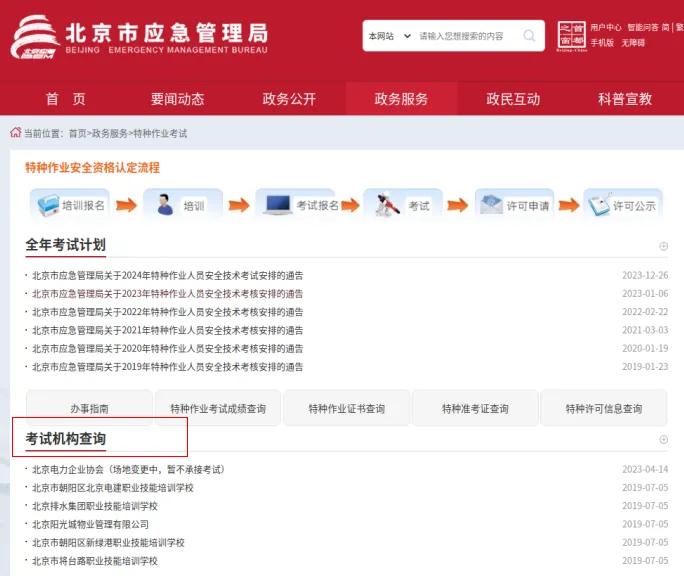
Task: Open the 2020年 assessment arrangement notice
Action: [168, 349]
